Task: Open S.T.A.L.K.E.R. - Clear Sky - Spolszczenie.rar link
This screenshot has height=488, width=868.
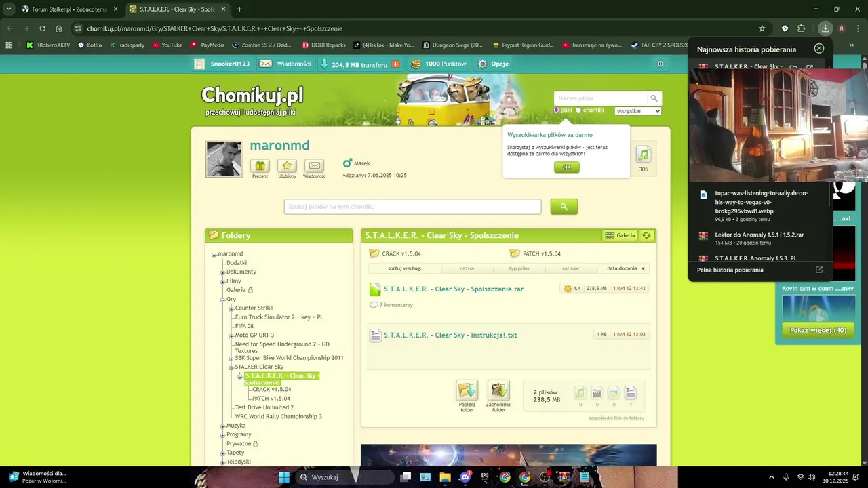Action: (454, 289)
